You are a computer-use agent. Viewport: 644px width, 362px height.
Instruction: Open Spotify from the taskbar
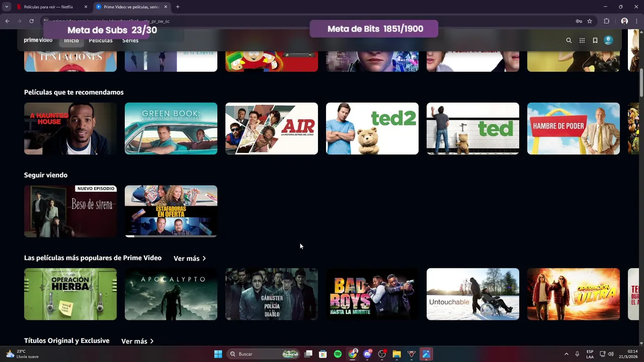(x=338, y=354)
